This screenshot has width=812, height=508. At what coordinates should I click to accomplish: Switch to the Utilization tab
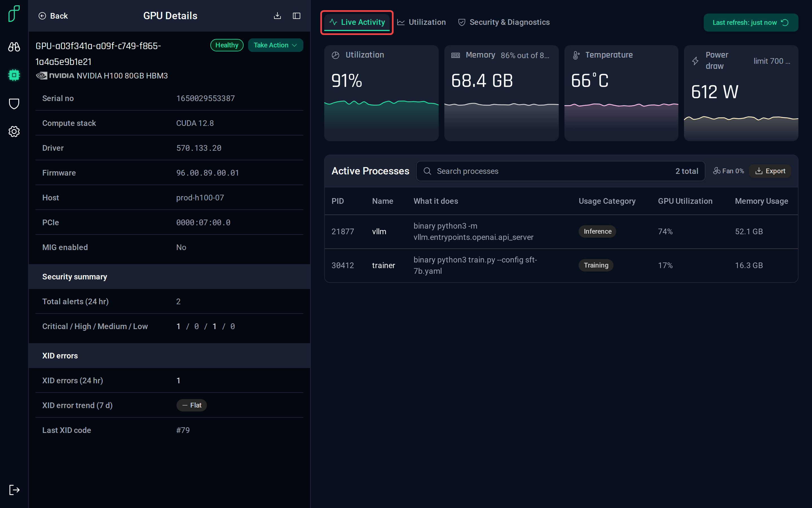[x=422, y=22]
